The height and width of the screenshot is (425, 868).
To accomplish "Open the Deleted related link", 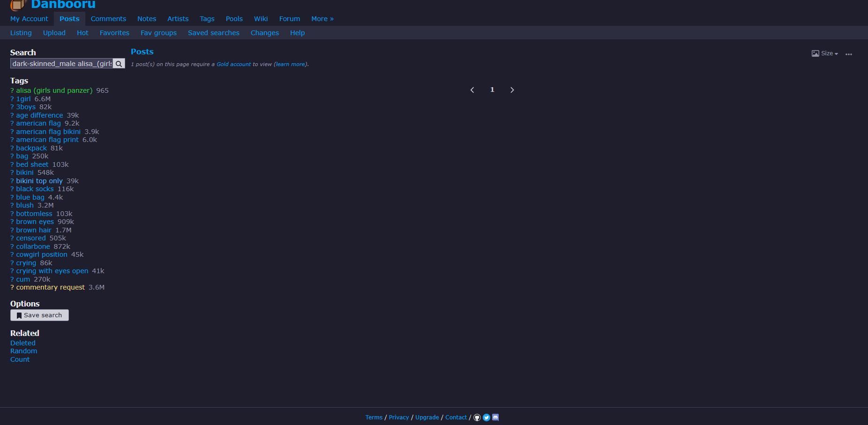I will [x=23, y=343].
